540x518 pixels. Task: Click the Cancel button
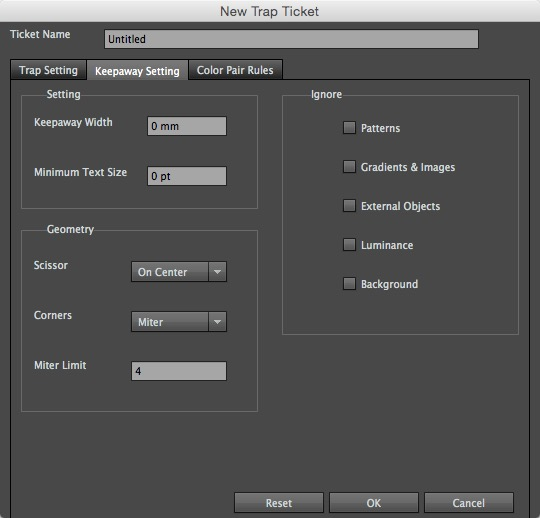coord(469,503)
